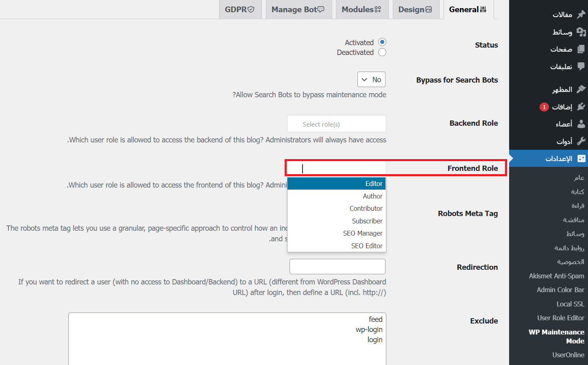588x365 pixels.
Task: Click the Appearance brush icon in sidebar
Action: 581,89
